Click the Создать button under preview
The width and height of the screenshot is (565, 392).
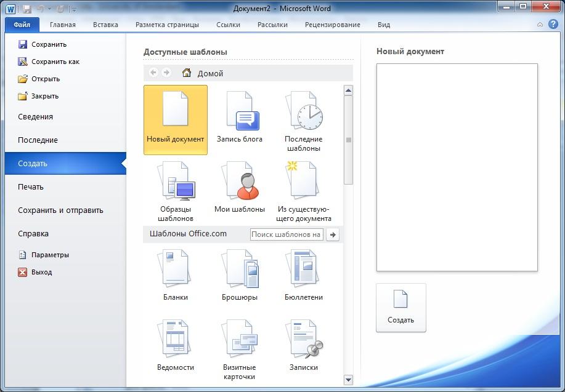tap(400, 308)
